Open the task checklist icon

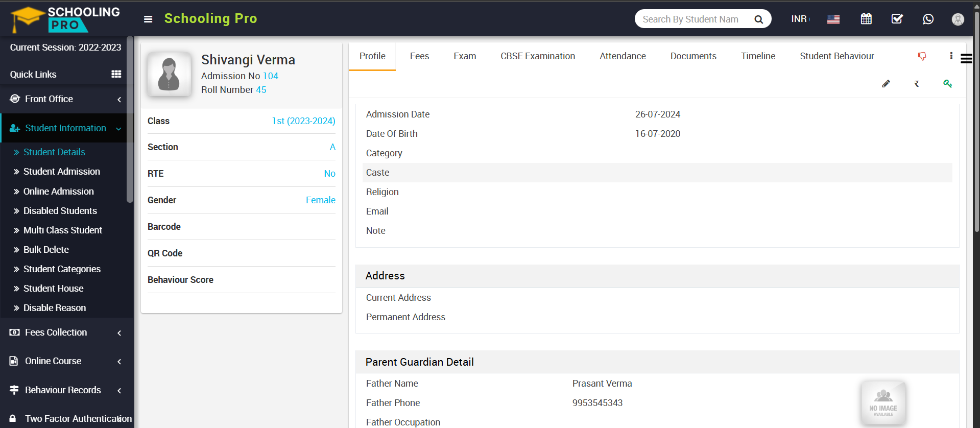tap(897, 19)
